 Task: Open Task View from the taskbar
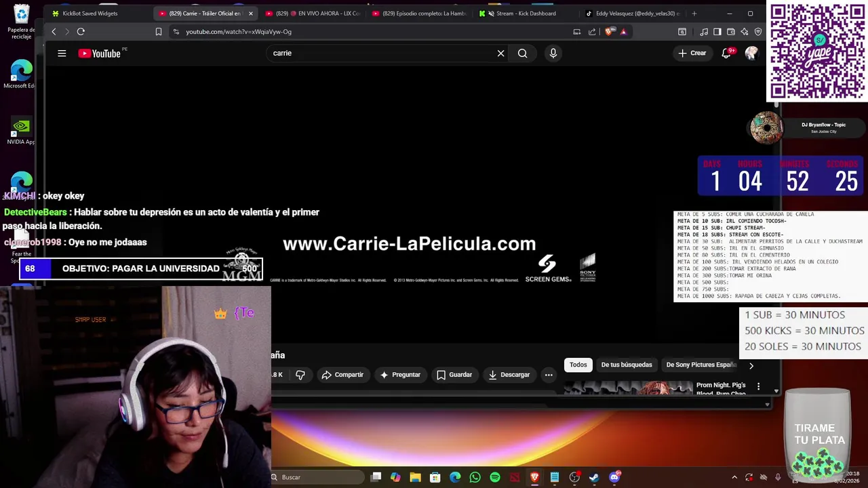tap(376, 477)
